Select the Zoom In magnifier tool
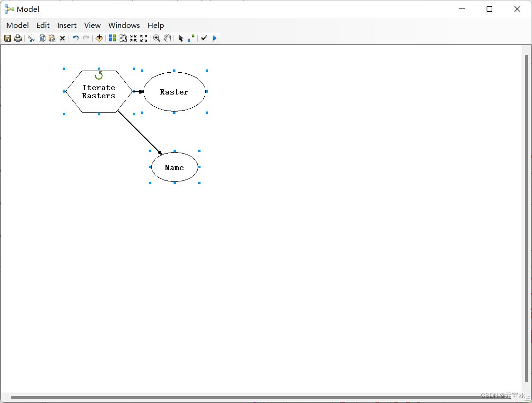The height and width of the screenshot is (403, 532). pos(157,38)
